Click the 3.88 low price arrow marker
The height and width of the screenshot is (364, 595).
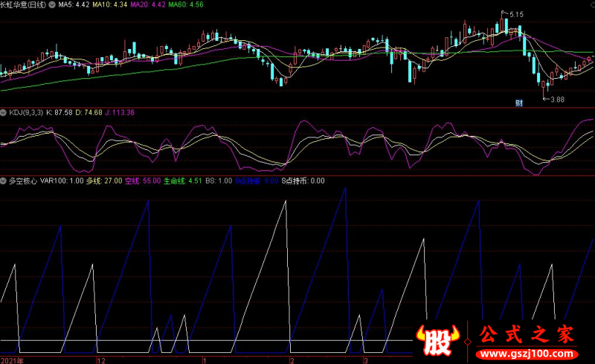point(553,100)
